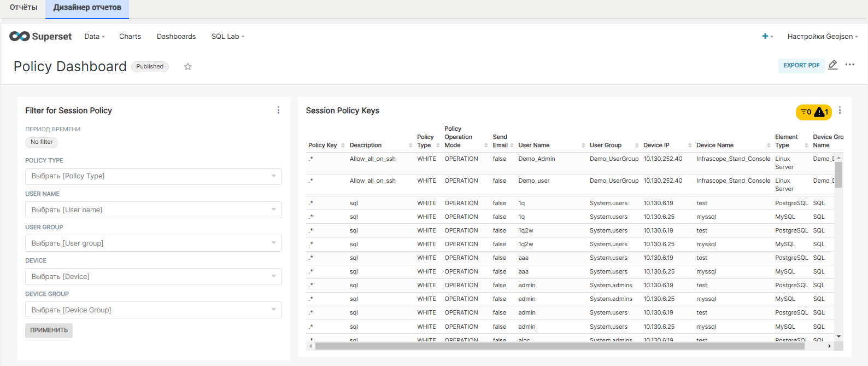Sort by Send Email column sort icon

tap(512, 146)
